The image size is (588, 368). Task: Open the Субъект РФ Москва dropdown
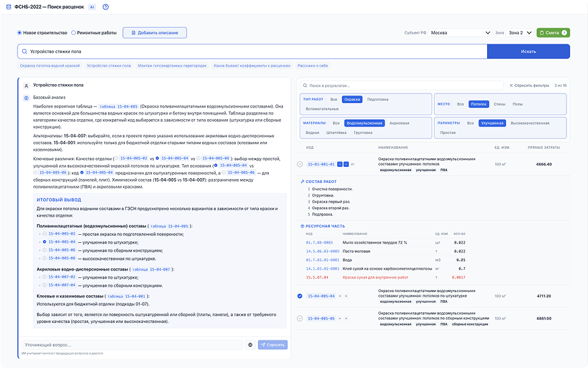[x=460, y=33]
